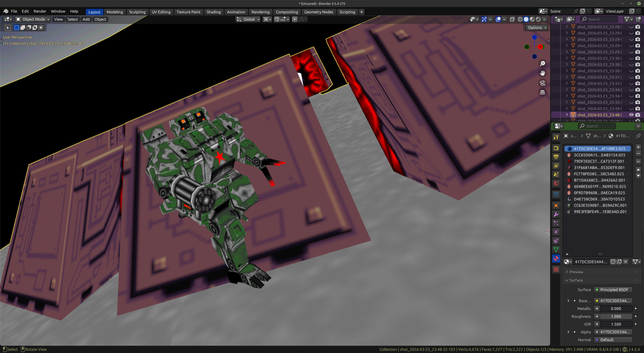Open the Global transform orientation dropdown
Image resolution: width=644 pixels, height=353 pixels.
pyautogui.click(x=248, y=19)
